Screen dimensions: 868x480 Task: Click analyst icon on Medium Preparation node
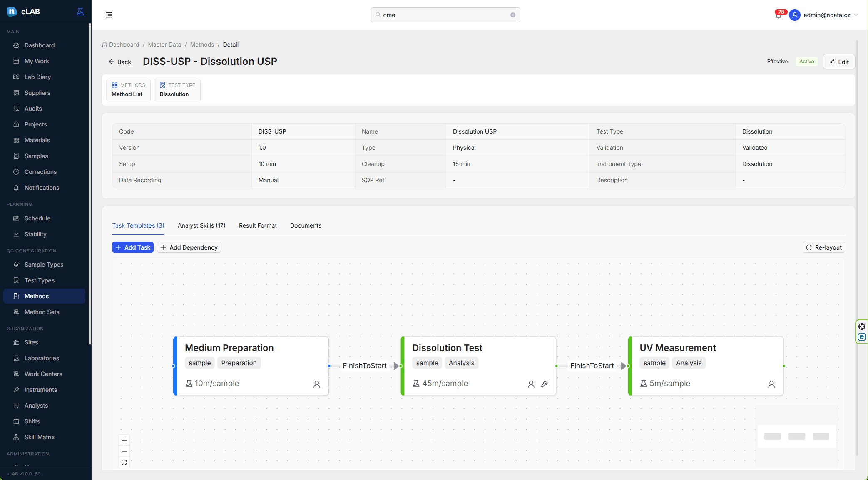click(x=317, y=384)
